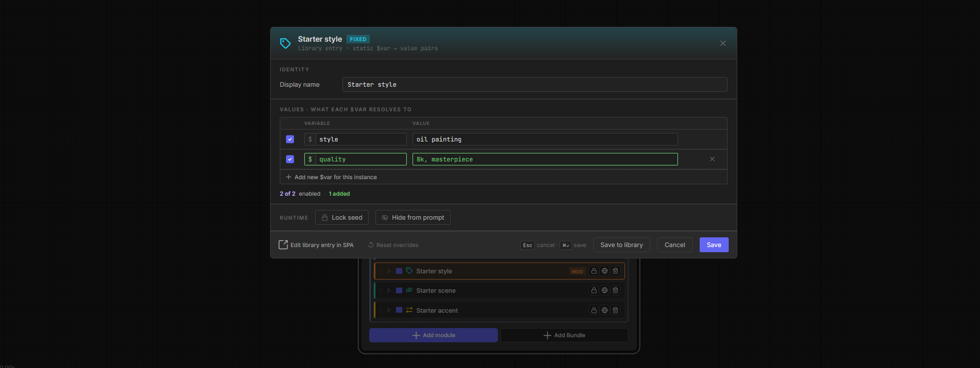Close the Starter style dialog

[x=723, y=43]
